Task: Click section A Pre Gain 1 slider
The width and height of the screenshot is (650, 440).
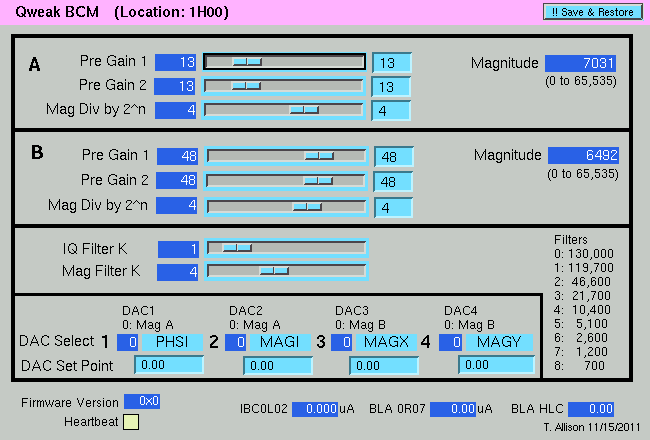Action: (x=284, y=62)
